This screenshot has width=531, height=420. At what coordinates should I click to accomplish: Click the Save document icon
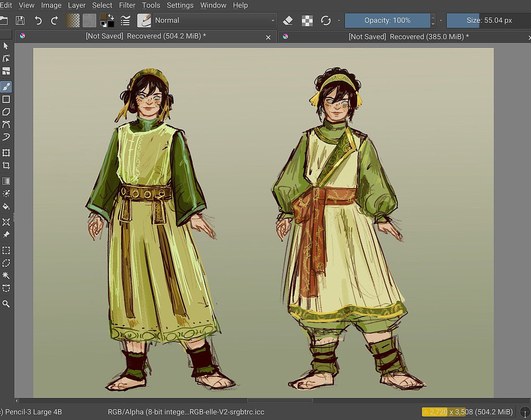pos(20,20)
